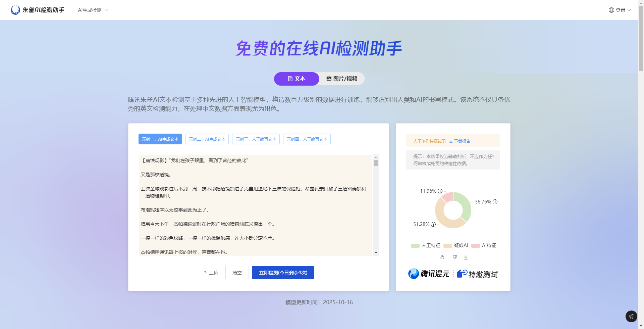Click the text area scrollbar down arrow

[x=376, y=253]
